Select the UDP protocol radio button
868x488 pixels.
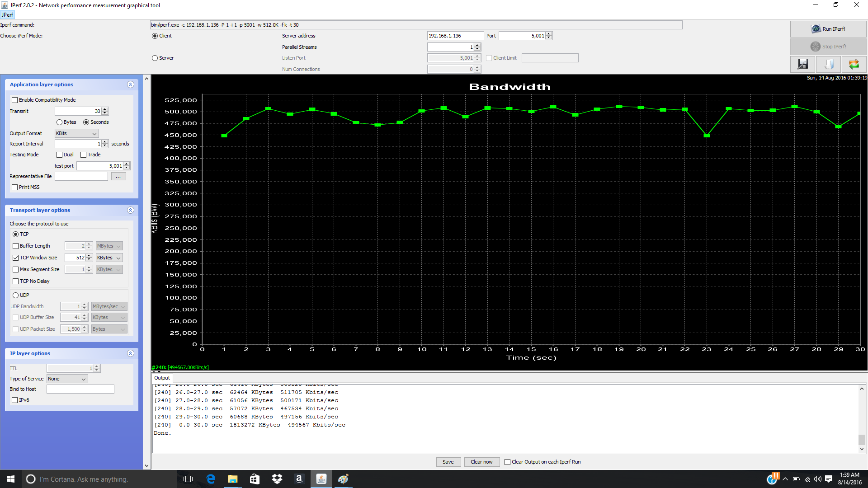(16, 295)
